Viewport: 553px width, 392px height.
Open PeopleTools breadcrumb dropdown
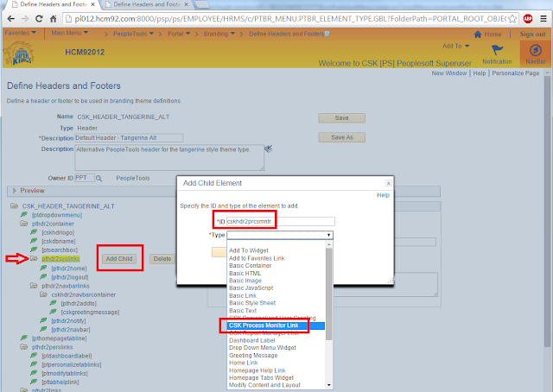point(133,34)
